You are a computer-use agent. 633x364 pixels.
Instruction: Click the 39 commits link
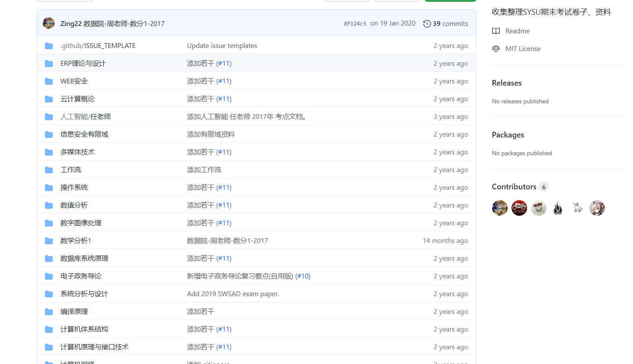coord(450,23)
